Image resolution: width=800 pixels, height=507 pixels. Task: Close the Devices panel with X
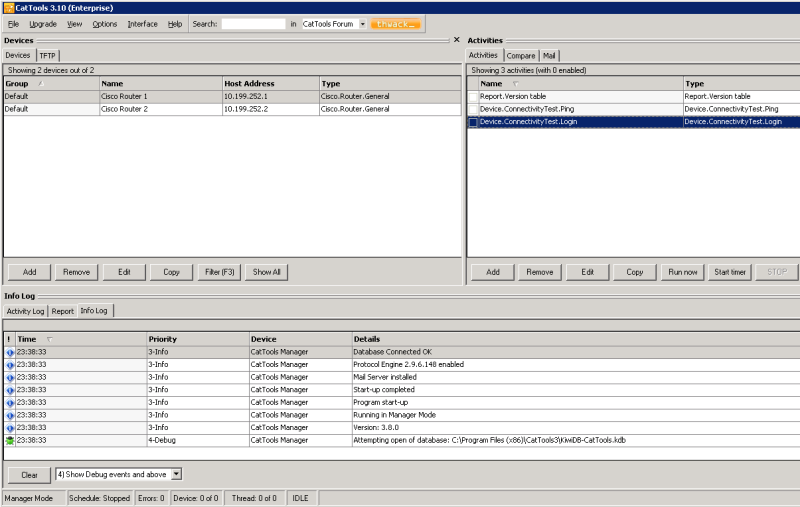click(457, 40)
